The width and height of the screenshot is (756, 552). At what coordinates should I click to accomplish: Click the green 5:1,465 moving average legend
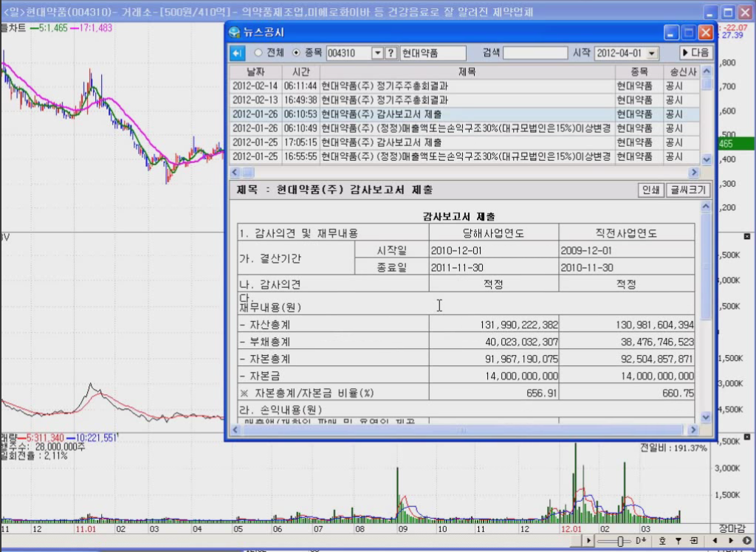(49, 28)
